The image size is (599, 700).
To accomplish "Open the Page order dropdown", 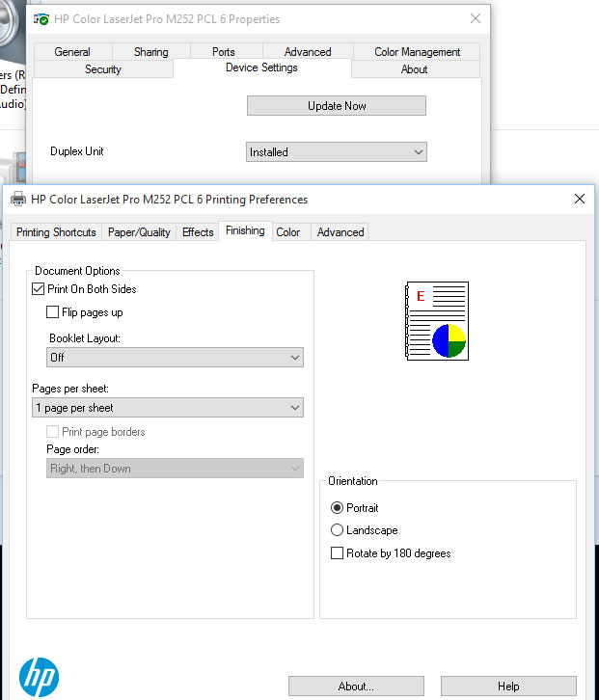I will coord(175,469).
